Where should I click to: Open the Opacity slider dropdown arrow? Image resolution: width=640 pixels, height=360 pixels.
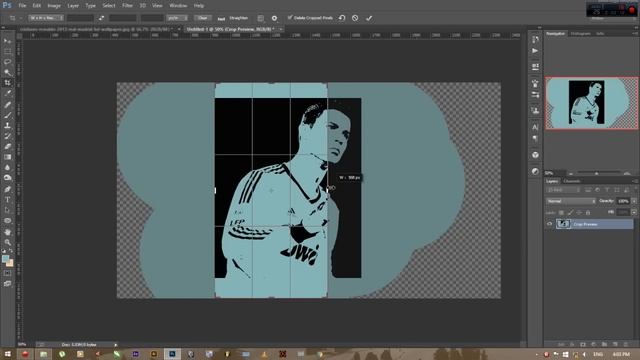634,201
